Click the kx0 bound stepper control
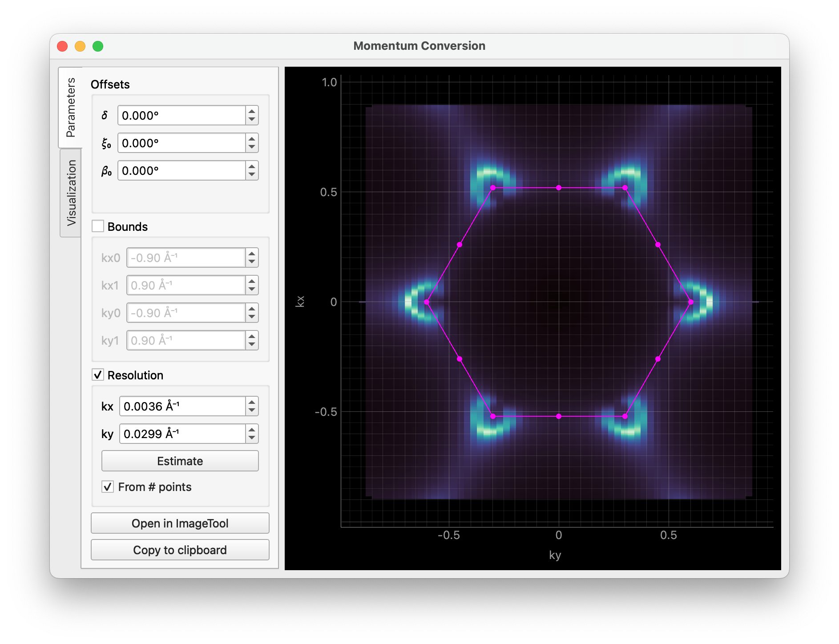Viewport: 839px width, 644px height. coord(251,257)
